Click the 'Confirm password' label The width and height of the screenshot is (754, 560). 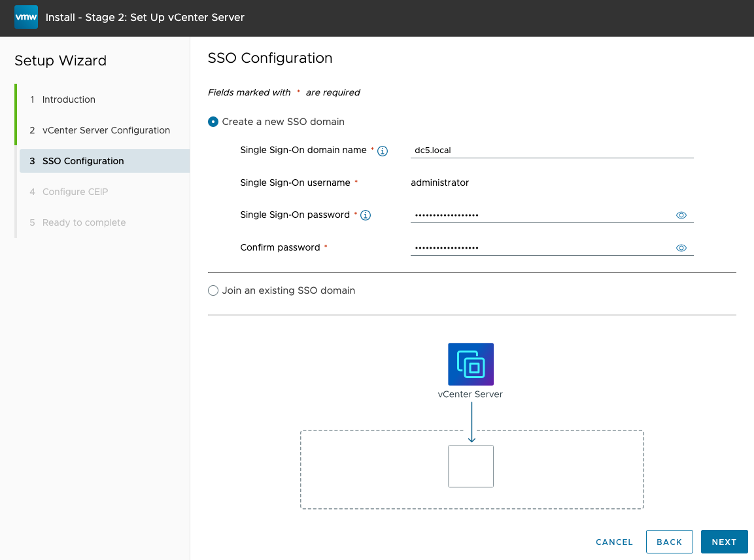point(281,247)
